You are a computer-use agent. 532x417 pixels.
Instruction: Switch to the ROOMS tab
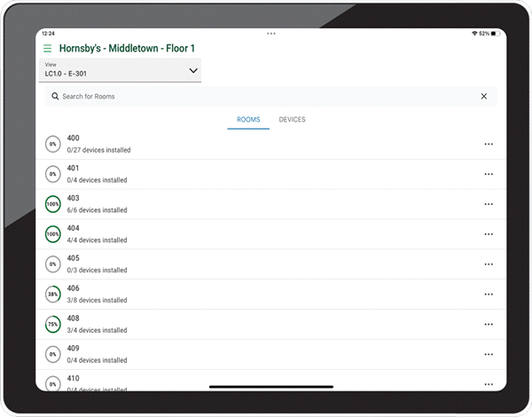click(x=248, y=120)
